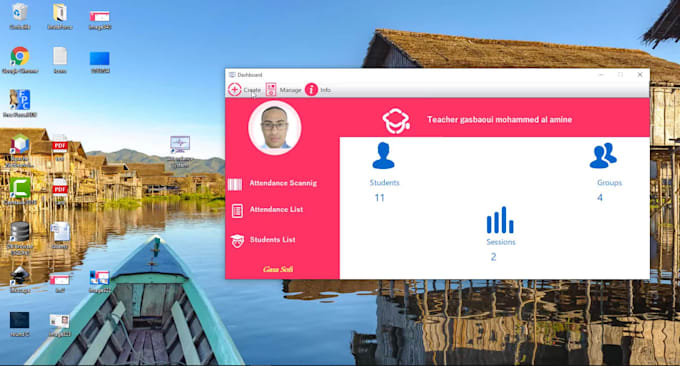Click the Students label on dashboard

(384, 183)
